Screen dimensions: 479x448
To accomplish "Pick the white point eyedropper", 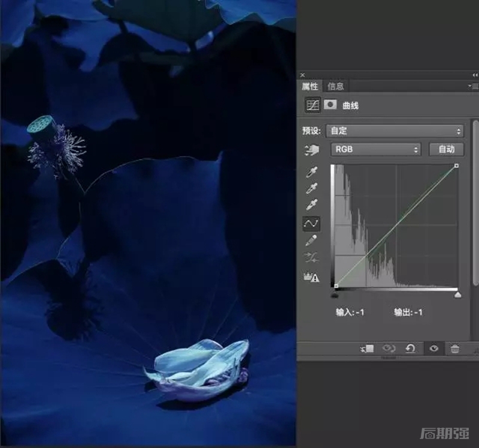I will pyautogui.click(x=311, y=205).
